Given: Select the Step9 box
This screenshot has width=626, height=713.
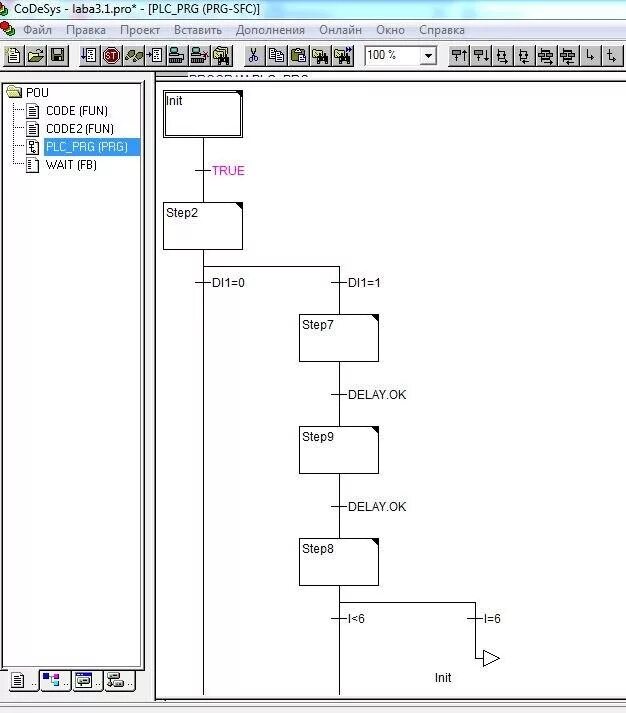Looking at the screenshot, I should coord(339,450).
